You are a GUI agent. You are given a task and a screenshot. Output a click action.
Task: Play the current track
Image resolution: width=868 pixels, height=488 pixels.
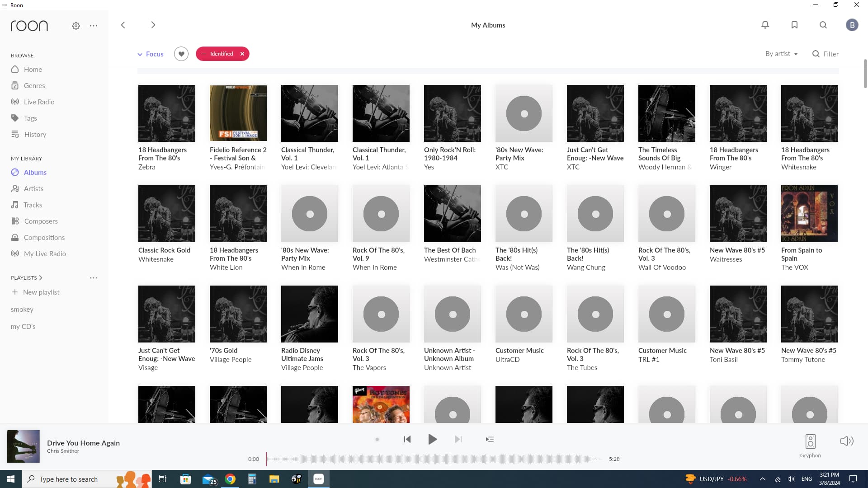432,439
